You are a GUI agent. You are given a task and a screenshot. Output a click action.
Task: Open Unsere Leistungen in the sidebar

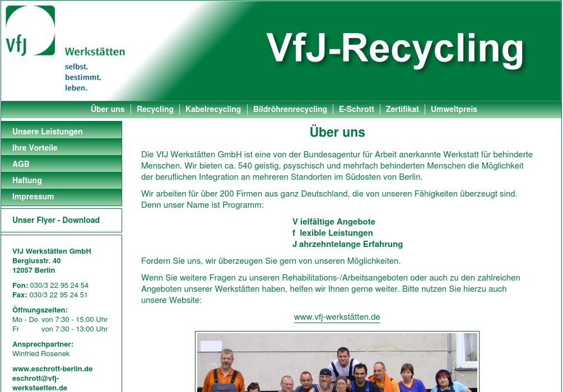click(x=47, y=131)
